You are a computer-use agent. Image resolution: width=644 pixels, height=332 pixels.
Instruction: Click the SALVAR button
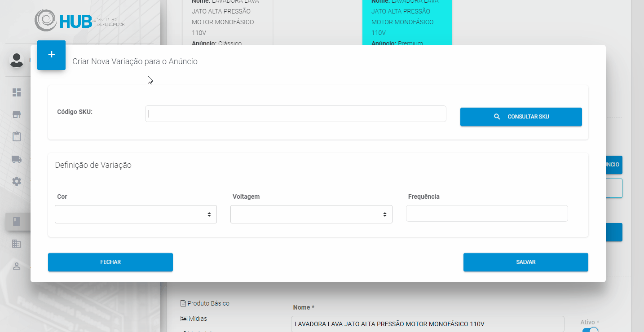526,262
